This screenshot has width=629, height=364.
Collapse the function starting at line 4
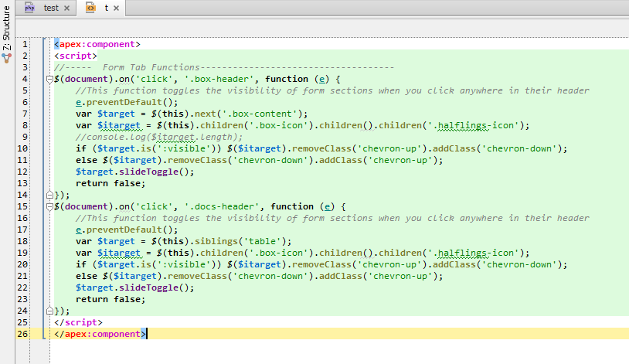tap(49, 79)
